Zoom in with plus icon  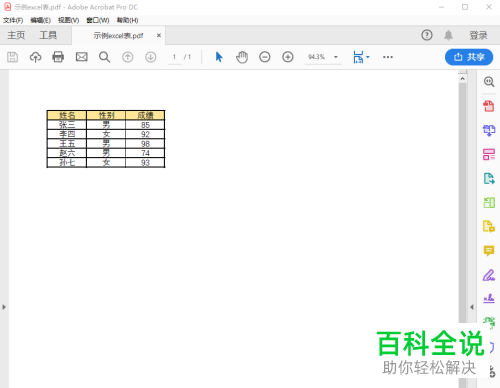pyautogui.click(x=288, y=57)
